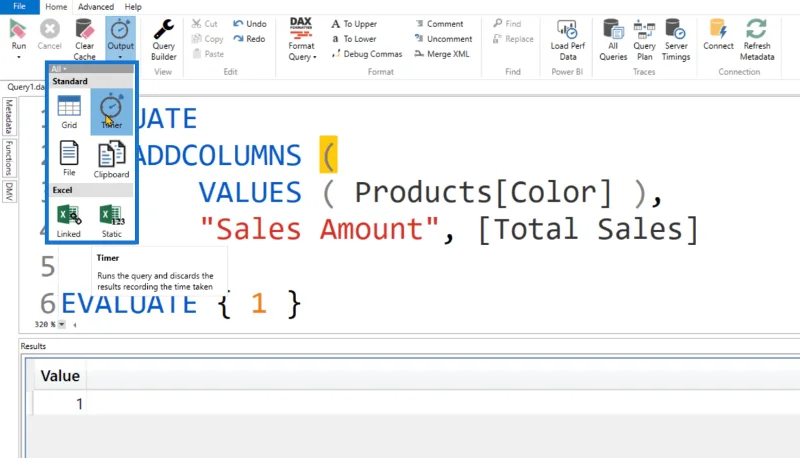Comment the selected lines
This screenshot has width=800, height=458.
[x=439, y=23]
